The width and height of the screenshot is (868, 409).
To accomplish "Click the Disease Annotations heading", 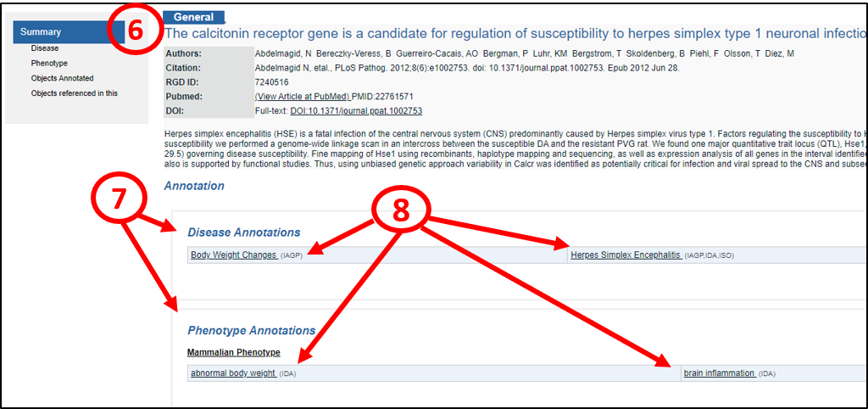I will tap(244, 233).
